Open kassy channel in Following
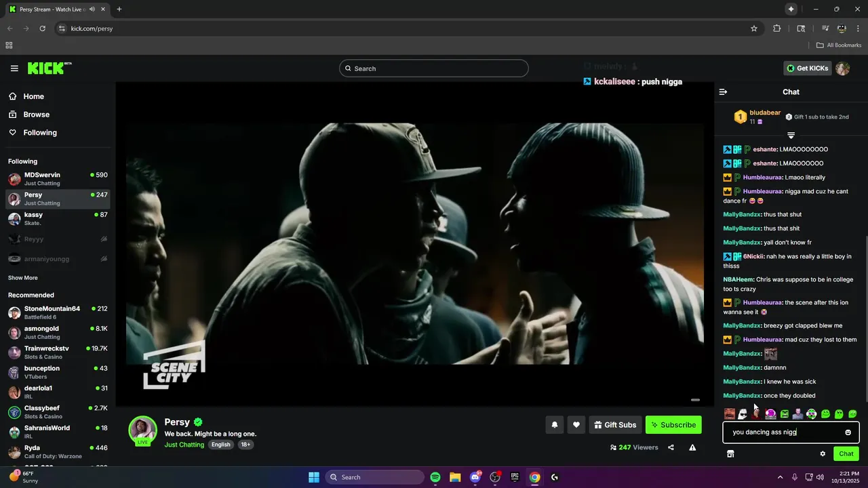 click(x=58, y=219)
